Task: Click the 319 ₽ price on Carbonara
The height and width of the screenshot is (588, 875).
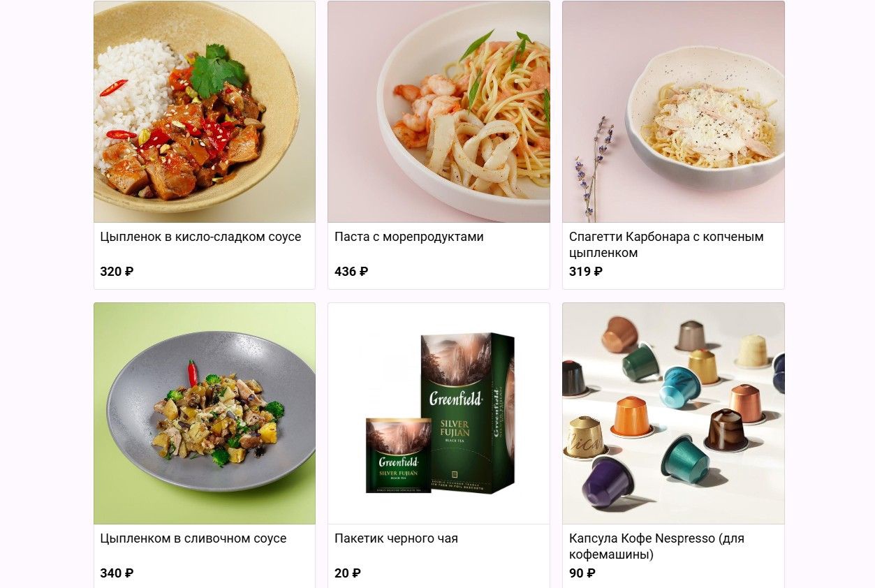Action: 586,272
